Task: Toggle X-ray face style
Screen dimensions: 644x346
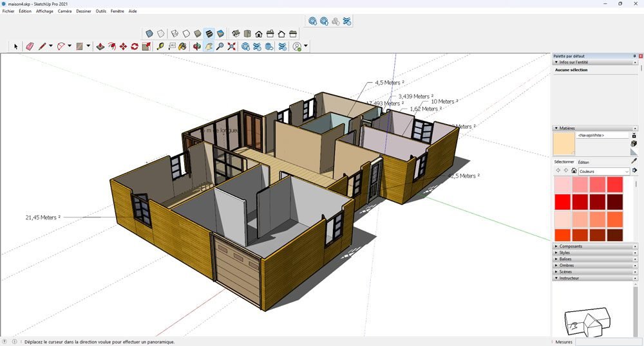Action: point(149,33)
